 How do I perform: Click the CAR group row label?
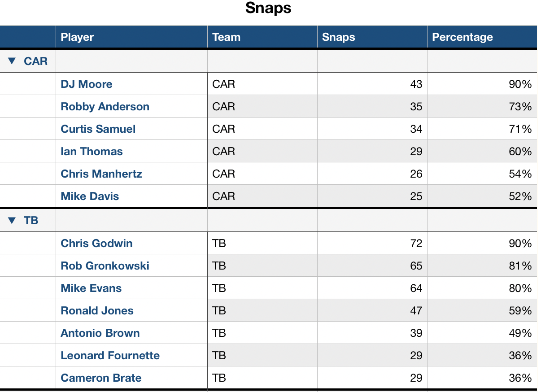click(x=36, y=61)
